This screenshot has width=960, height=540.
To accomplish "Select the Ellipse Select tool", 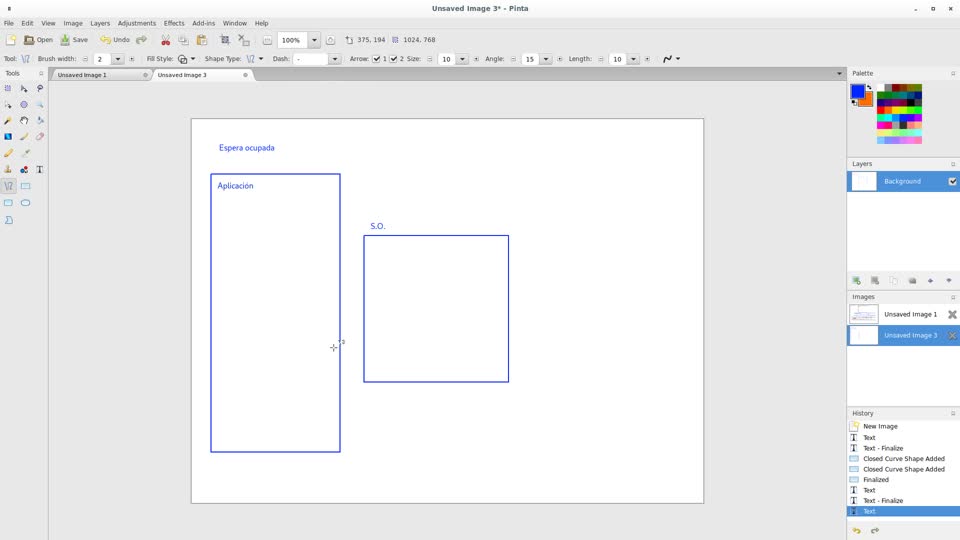I will click(x=24, y=105).
